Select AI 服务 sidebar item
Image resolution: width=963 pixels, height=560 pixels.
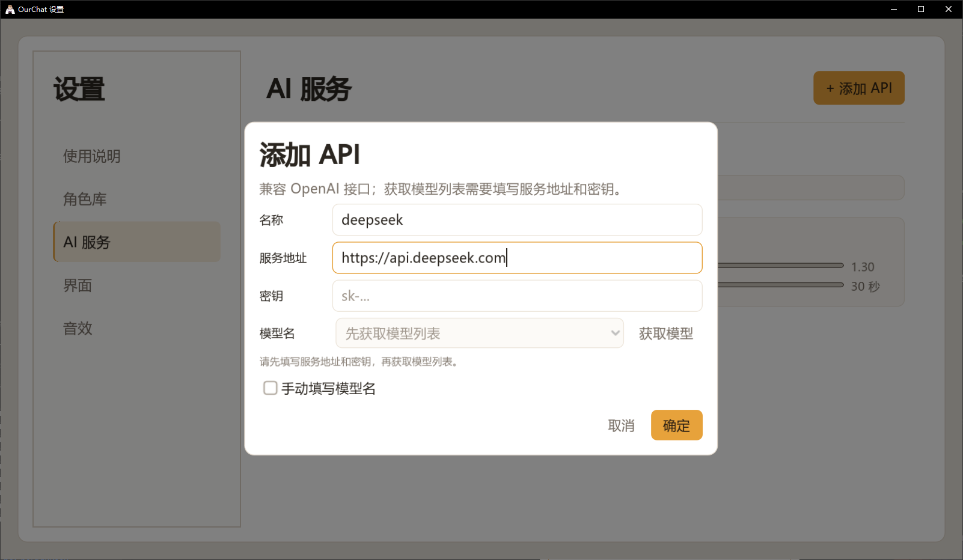(137, 242)
